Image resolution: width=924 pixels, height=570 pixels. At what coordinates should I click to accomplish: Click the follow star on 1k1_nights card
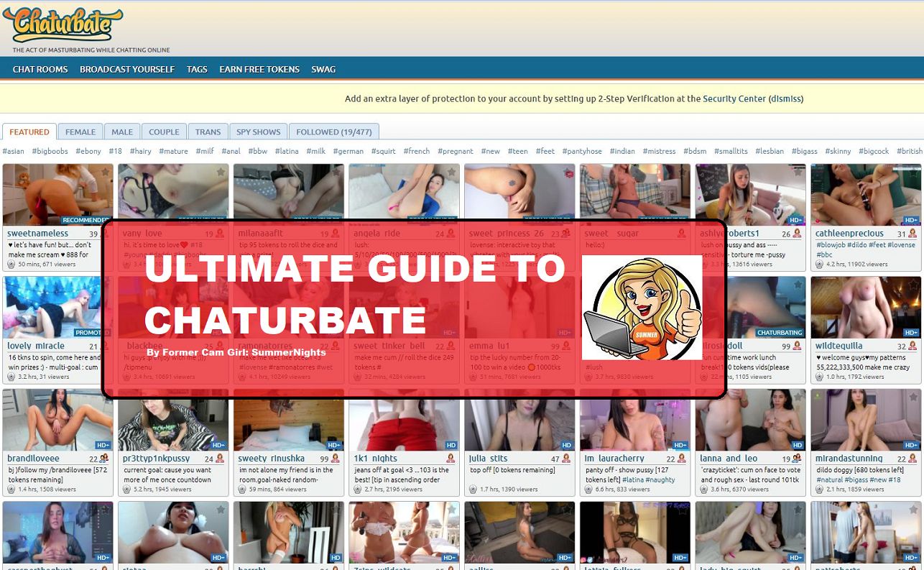[451, 397]
